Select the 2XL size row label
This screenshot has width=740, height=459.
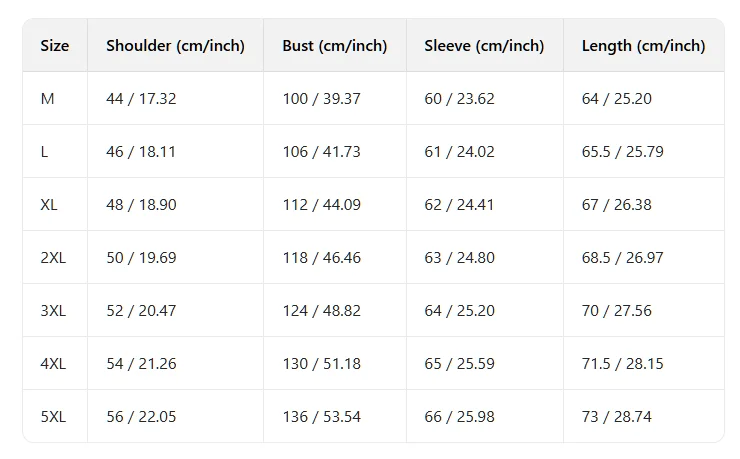[53, 258]
